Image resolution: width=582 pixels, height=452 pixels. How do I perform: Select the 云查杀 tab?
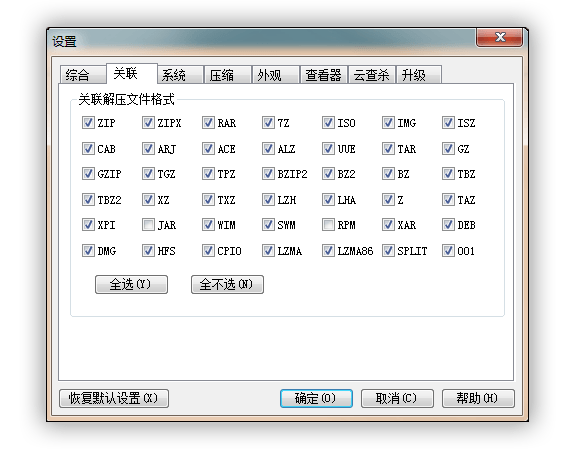pyautogui.click(x=372, y=75)
